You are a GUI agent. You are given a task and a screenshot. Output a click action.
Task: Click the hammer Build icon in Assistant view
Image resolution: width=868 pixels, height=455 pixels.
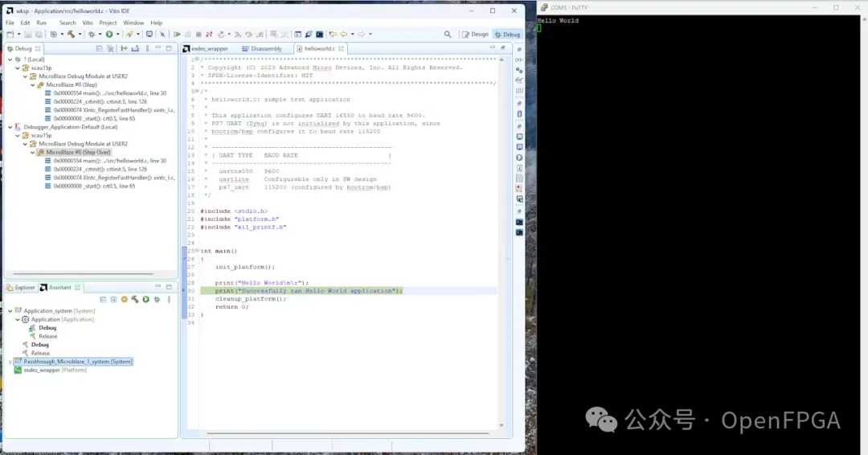click(135, 300)
